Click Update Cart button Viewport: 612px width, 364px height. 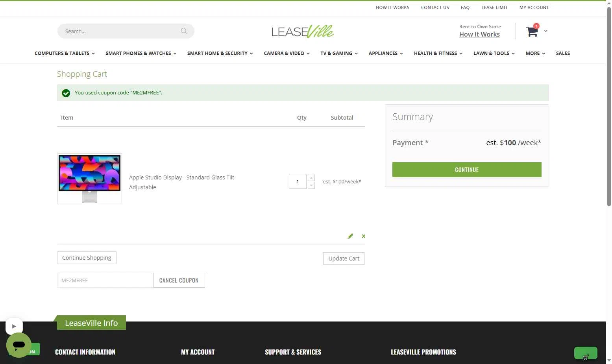(344, 259)
